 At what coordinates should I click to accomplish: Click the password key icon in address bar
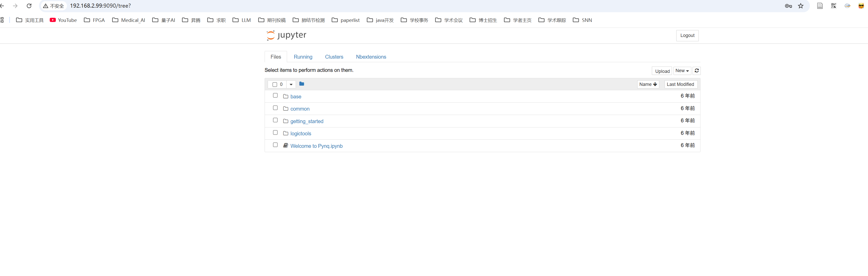[x=788, y=6]
